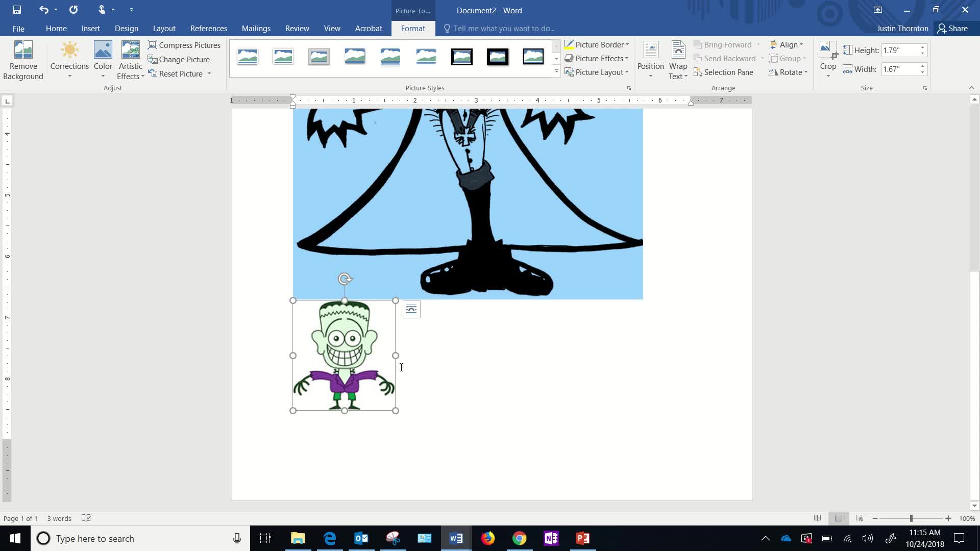Click the Justin Thornton account name
This screenshot has width=980, height=551.
click(x=902, y=29)
